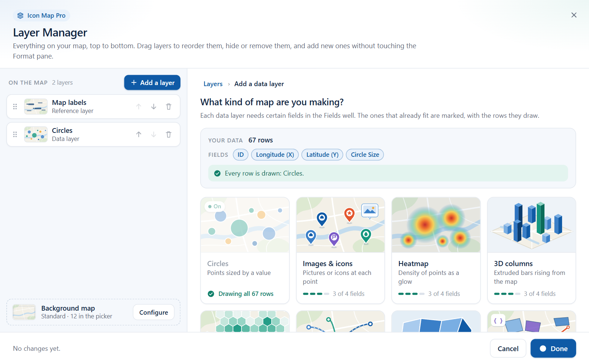Click the Circles data layer thumbnail

(36, 134)
